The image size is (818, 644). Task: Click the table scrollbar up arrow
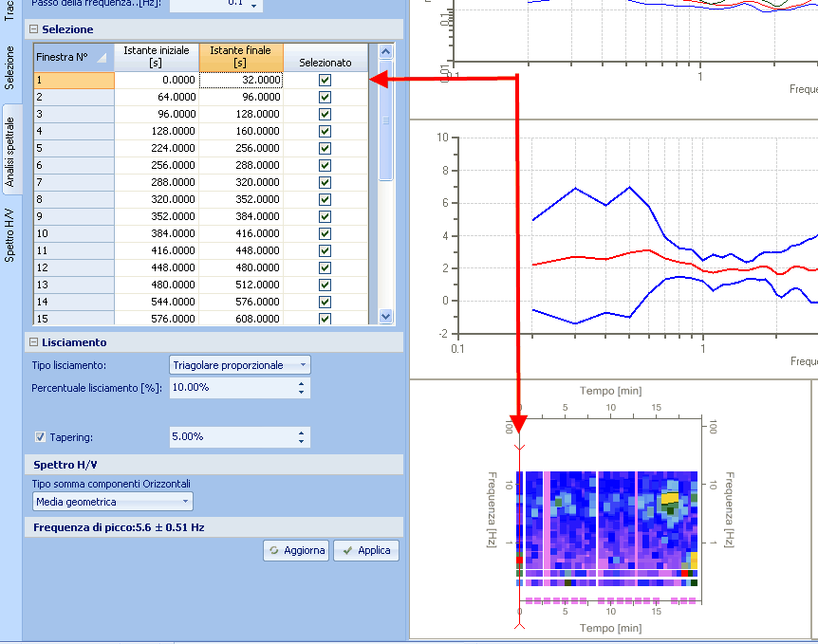(385, 51)
